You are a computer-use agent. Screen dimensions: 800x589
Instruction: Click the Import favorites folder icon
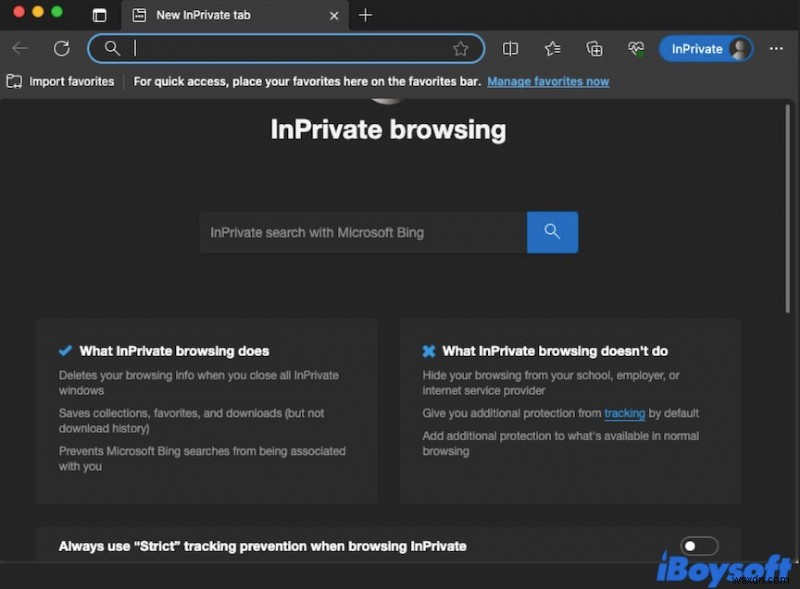[14, 82]
